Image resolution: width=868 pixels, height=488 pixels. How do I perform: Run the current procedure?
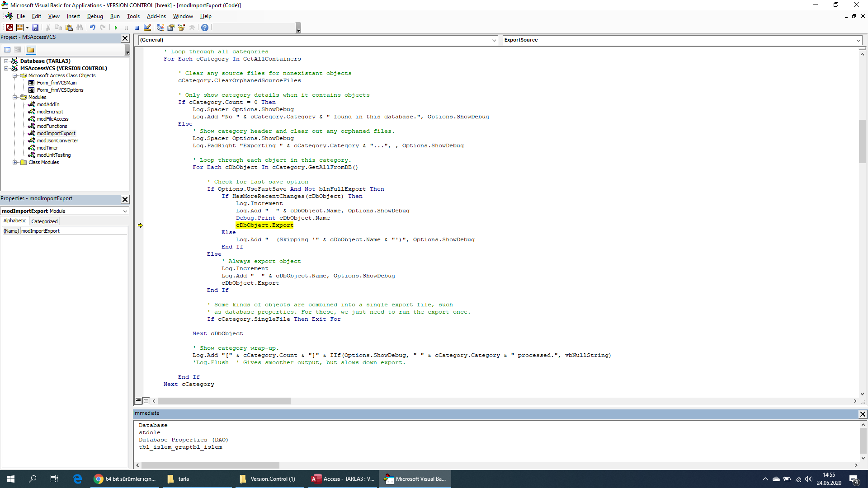[116, 28]
